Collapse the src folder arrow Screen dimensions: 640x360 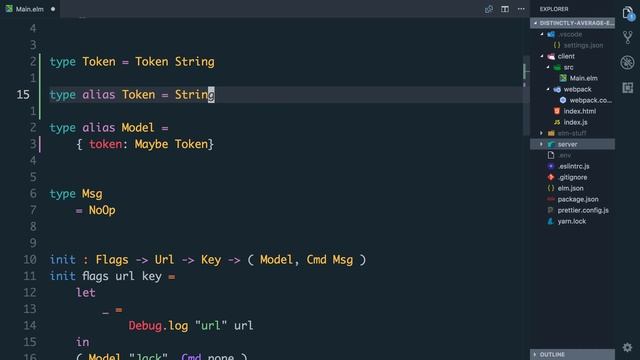(x=548, y=67)
